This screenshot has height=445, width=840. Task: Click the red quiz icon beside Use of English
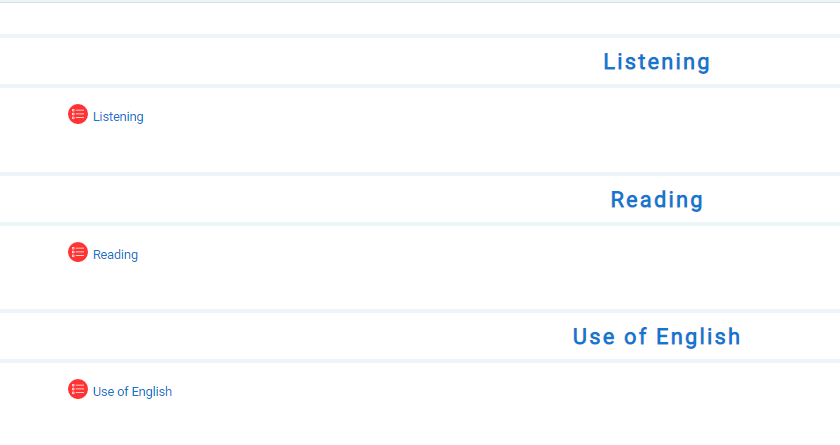[78, 390]
